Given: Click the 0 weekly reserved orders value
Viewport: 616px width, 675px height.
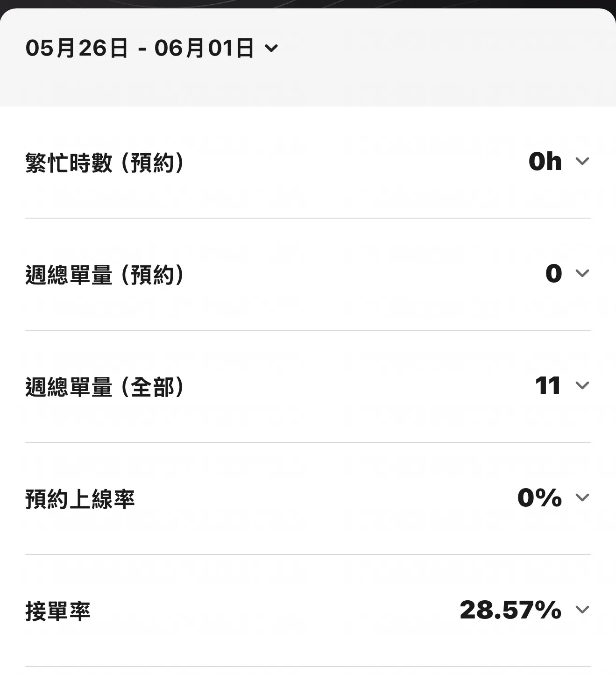Looking at the screenshot, I should 554,273.
